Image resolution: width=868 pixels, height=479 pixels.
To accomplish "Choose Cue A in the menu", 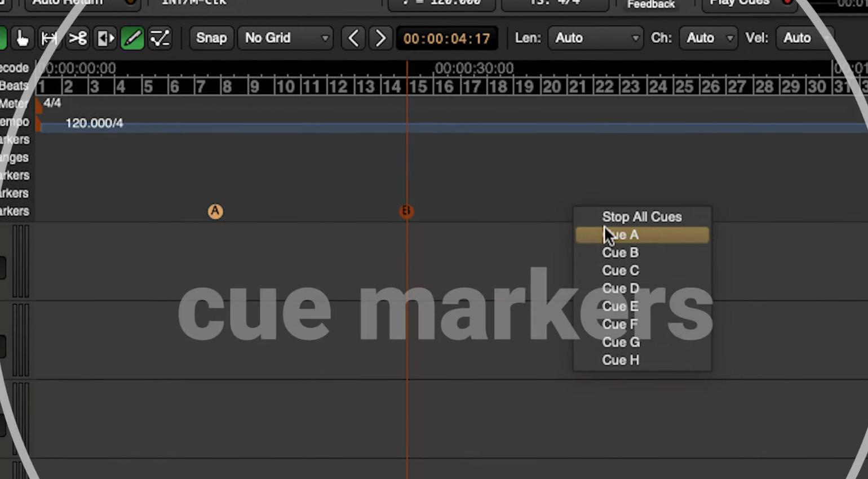I will [x=642, y=235].
